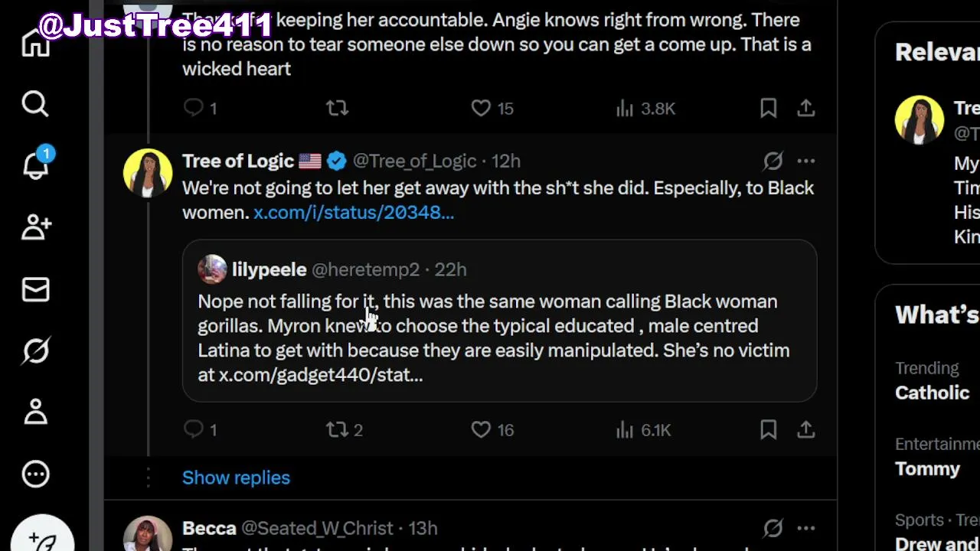Viewport: 980px width, 551px height.
Task: Open the More circle menu in sidebar
Action: [35, 474]
